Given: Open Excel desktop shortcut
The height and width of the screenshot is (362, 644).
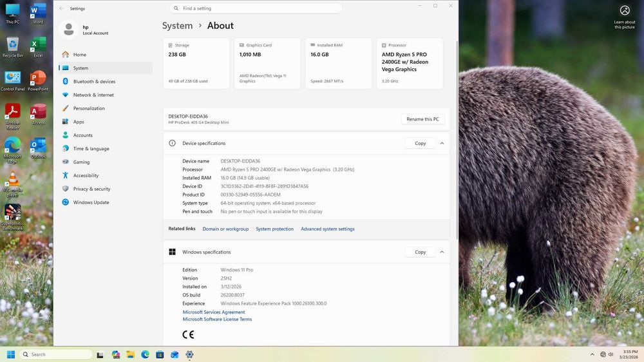Looking at the screenshot, I should [x=38, y=47].
